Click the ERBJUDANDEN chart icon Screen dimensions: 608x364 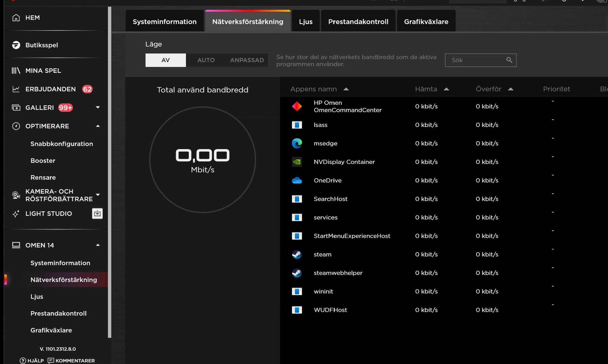pyautogui.click(x=16, y=89)
